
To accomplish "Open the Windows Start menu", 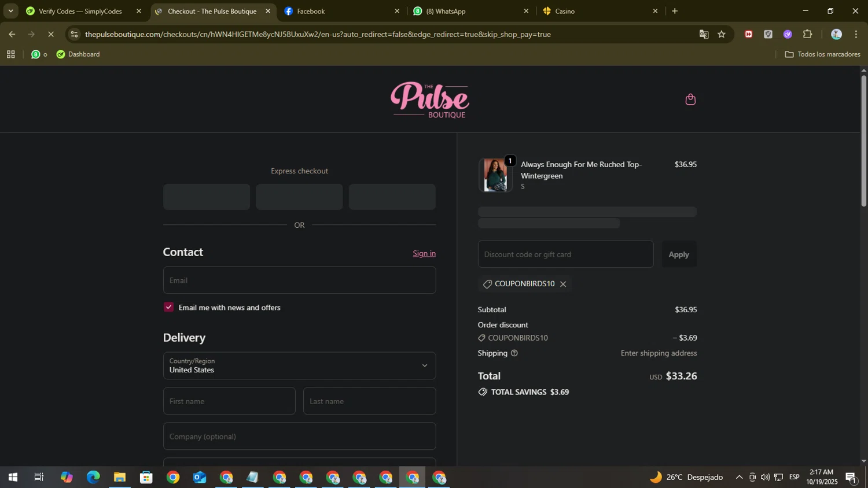I will 13,478.
